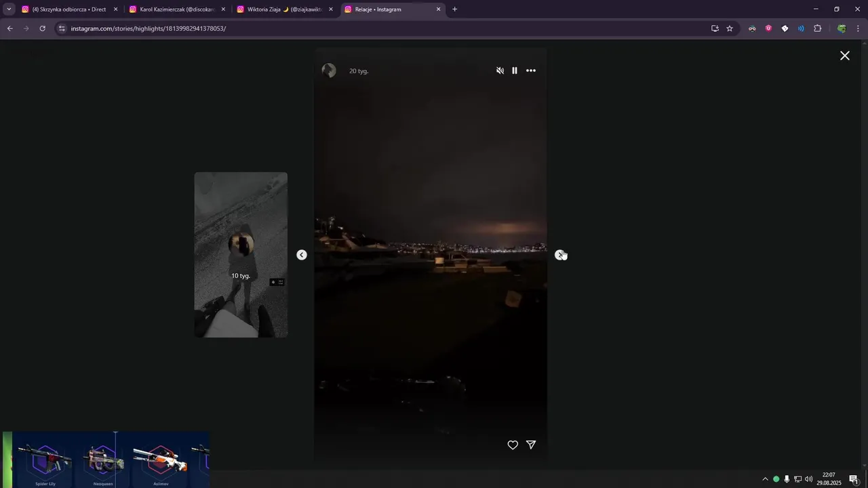Open the Extensions puzzle menu
Image resolution: width=868 pixels, height=488 pixels.
[817, 28]
